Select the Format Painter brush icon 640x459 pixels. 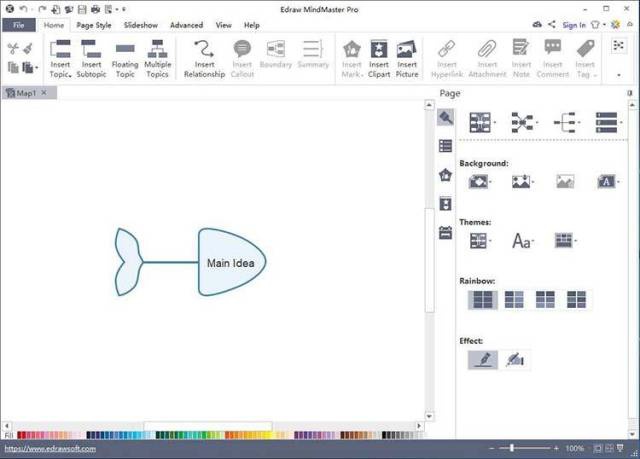pos(28,49)
